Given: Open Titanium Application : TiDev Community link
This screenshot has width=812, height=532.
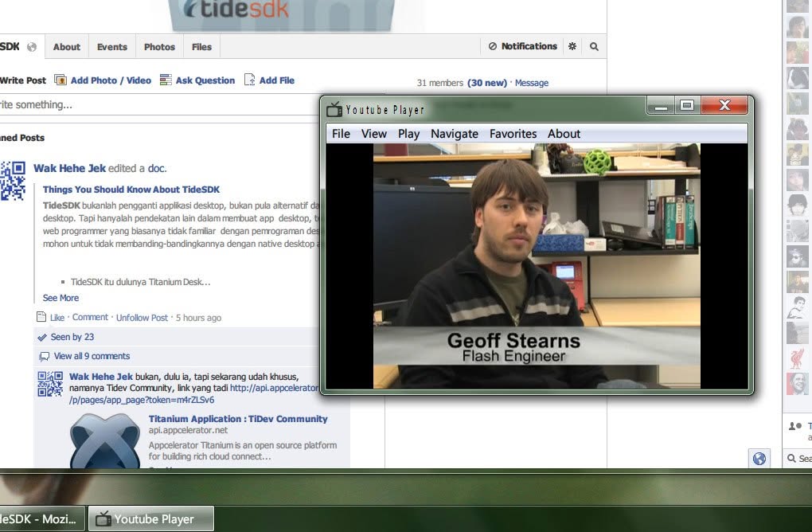Looking at the screenshot, I should [238, 419].
